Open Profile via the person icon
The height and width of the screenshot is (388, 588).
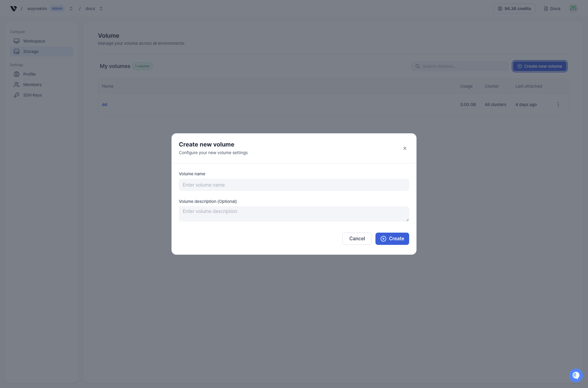tap(16, 74)
